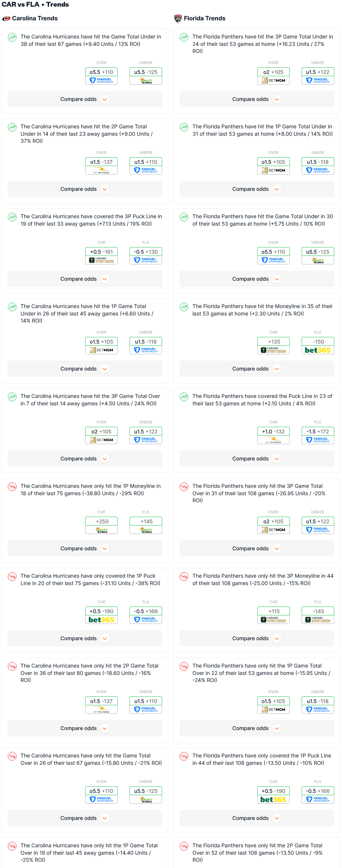Image resolution: width=342 pixels, height=868 pixels.
Task: Click the DraftKings logo under the +250 odds
Action: click(101, 530)
